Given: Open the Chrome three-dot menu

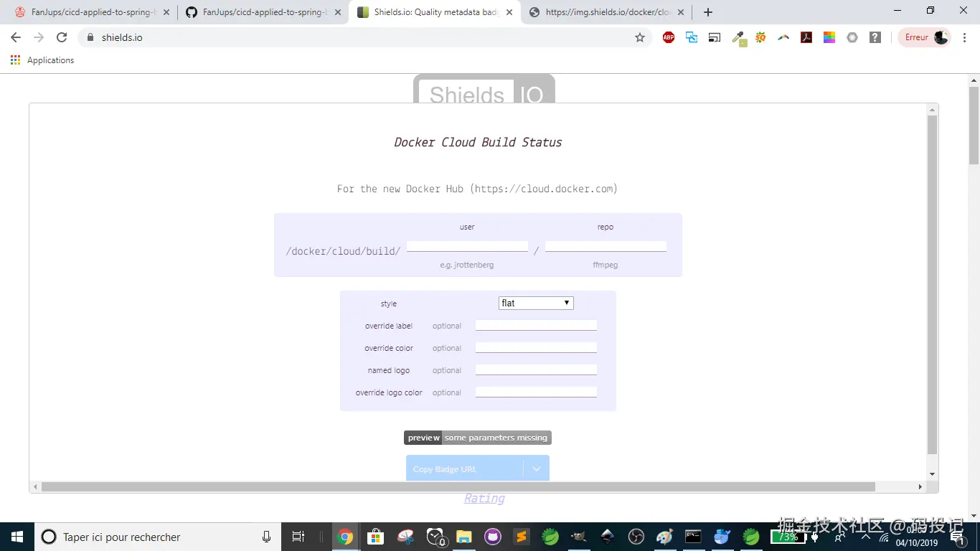Looking at the screenshot, I should click(964, 37).
